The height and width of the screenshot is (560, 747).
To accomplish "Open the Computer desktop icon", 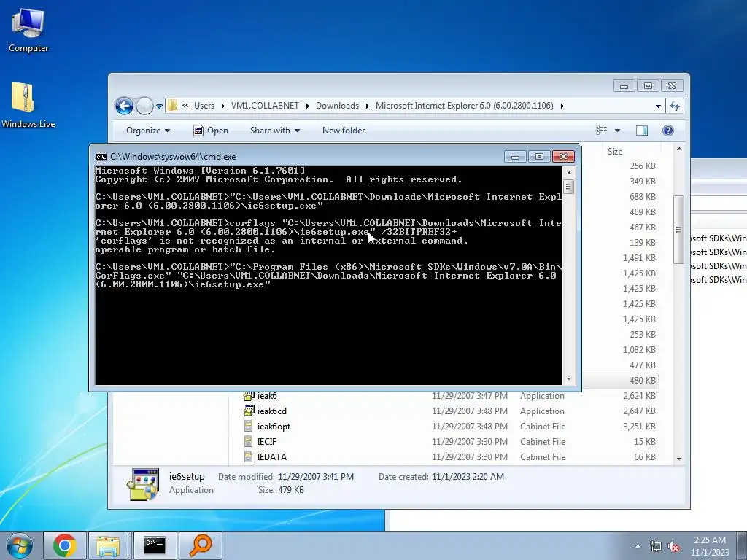I will [x=28, y=31].
